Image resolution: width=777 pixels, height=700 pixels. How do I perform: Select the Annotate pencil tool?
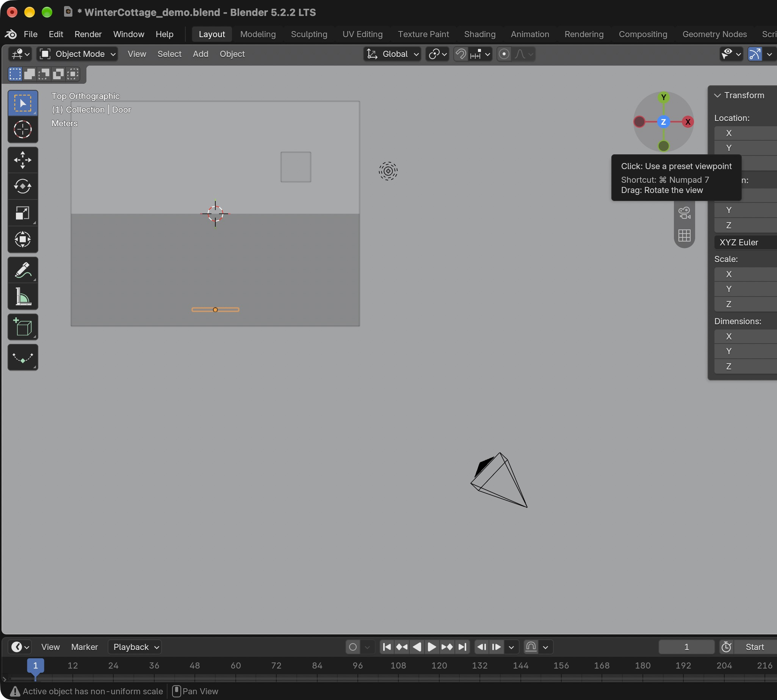[x=23, y=270]
